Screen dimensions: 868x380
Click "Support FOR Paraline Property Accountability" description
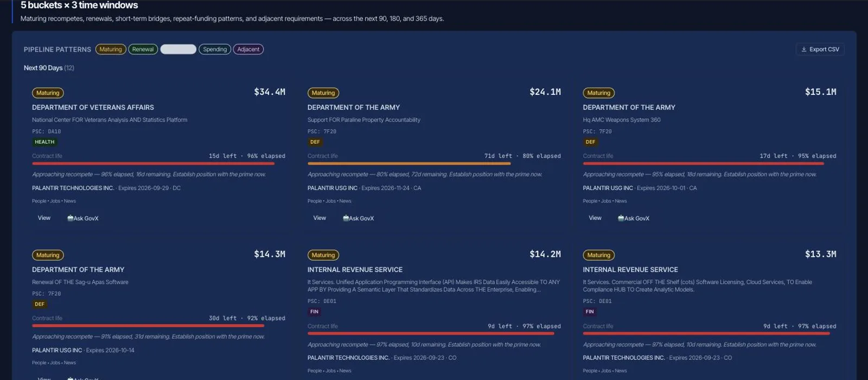pyautogui.click(x=364, y=120)
